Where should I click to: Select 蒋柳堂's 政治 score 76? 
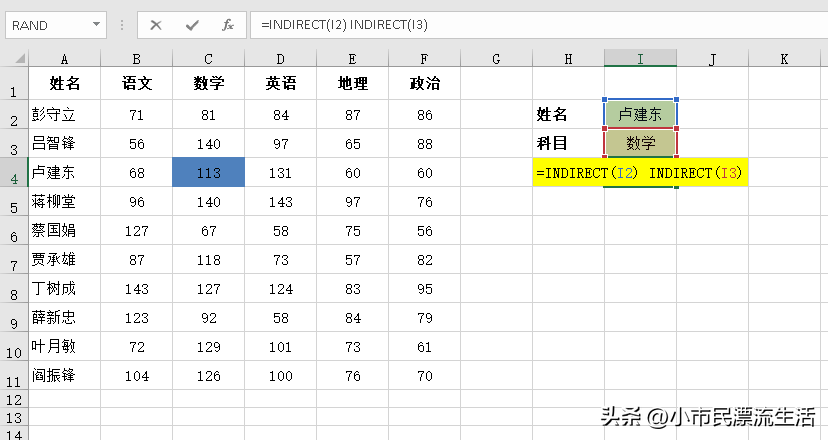pyautogui.click(x=425, y=201)
